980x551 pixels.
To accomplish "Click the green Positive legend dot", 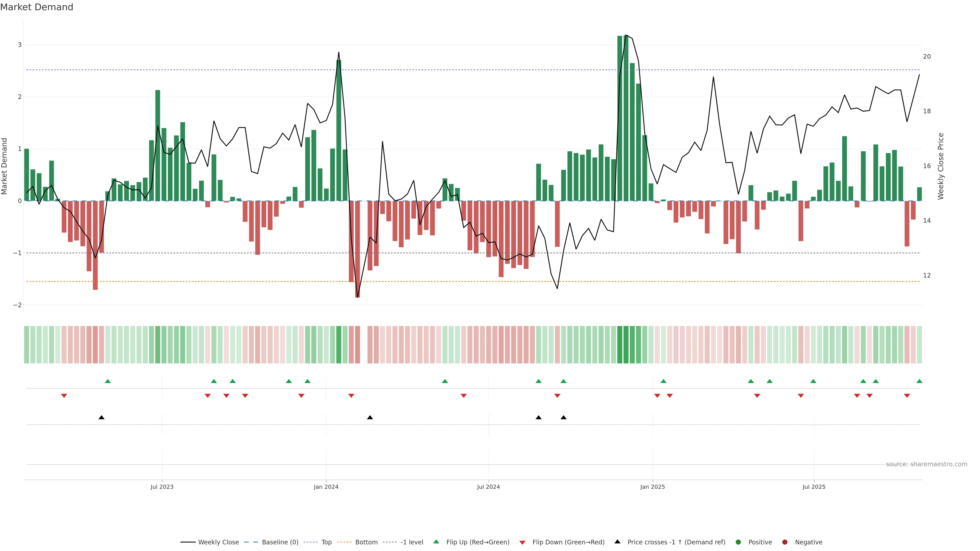I will click(738, 542).
